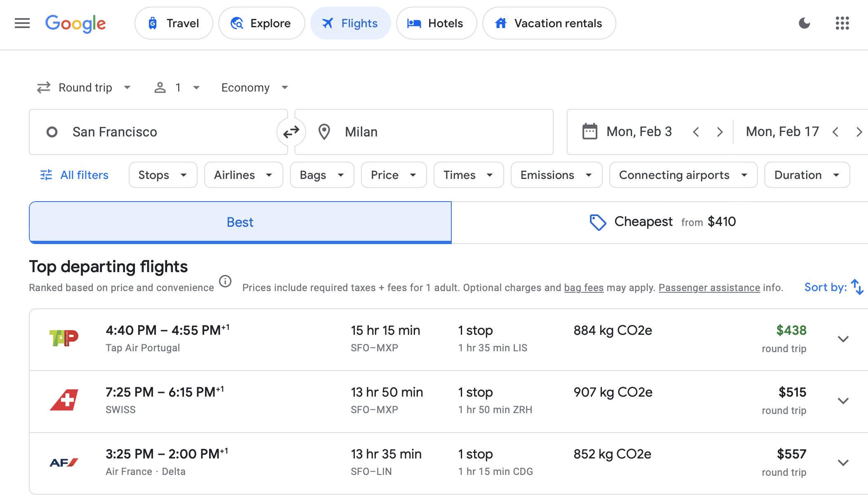Viewport: 868px width, 503px height.
Task: Toggle dark mode moon icon
Action: coord(804,23)
